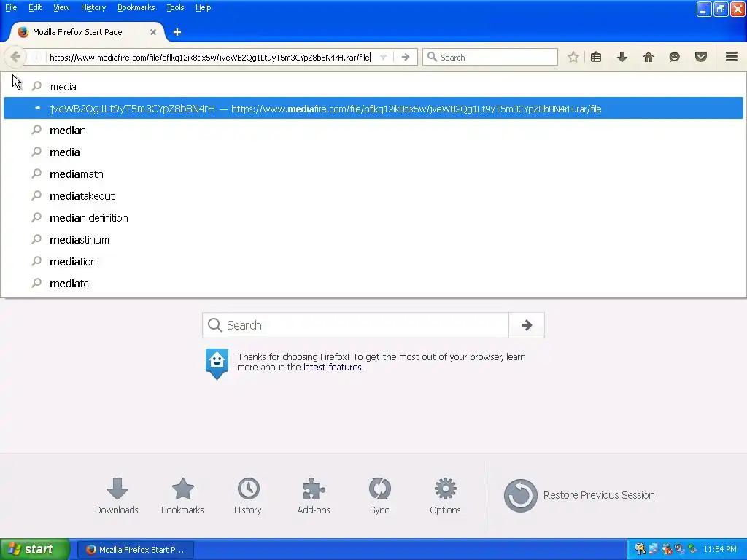Choose the first 'media' search suggestion
This screenshot has width=747, height=560.
click(x=373, y=86)
